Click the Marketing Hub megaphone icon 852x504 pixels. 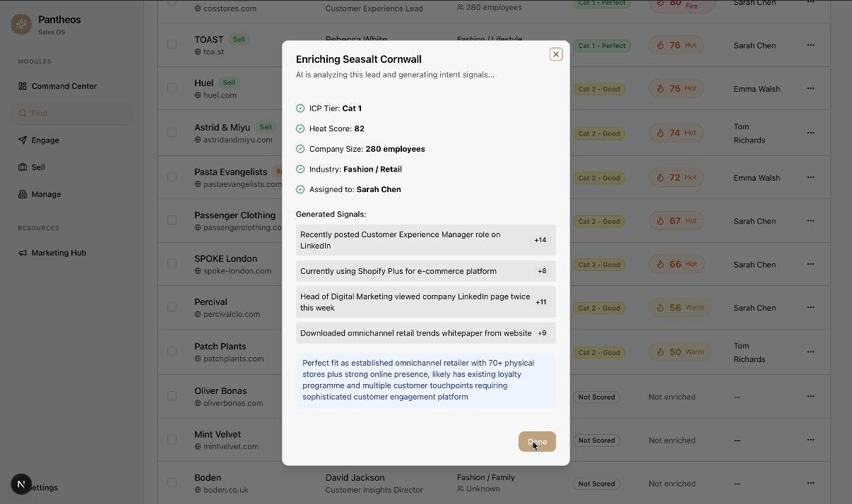pyautogui.click(x=23, y=253)
